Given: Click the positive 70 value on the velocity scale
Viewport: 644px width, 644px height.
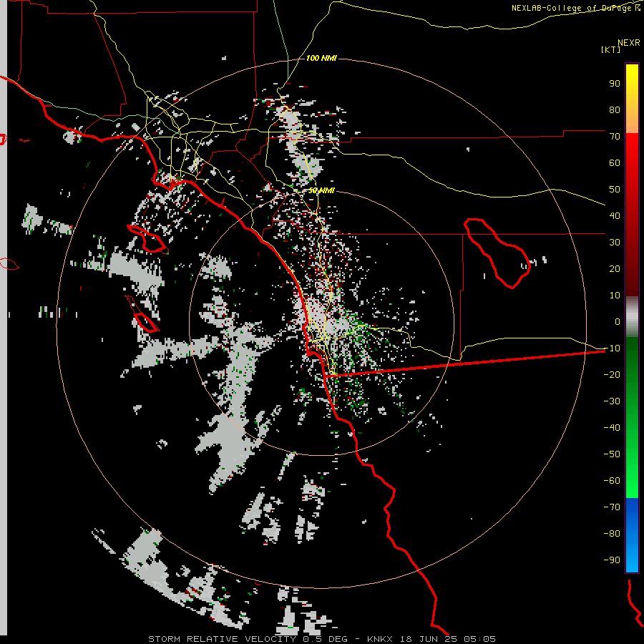Looking at the screenshot, I should coord(615,137).
